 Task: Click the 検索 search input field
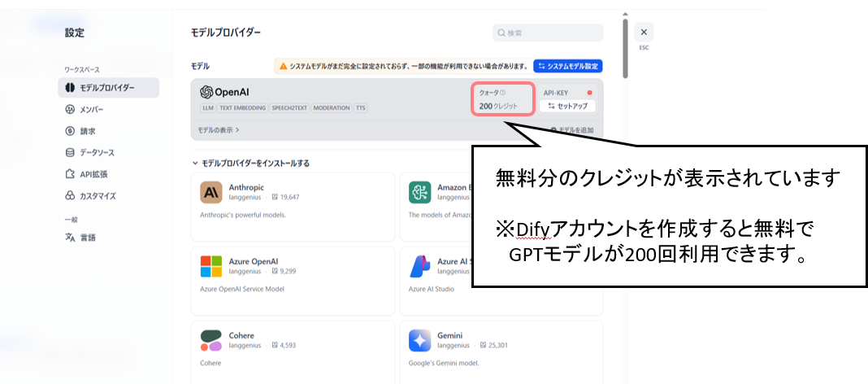point(549,33)
